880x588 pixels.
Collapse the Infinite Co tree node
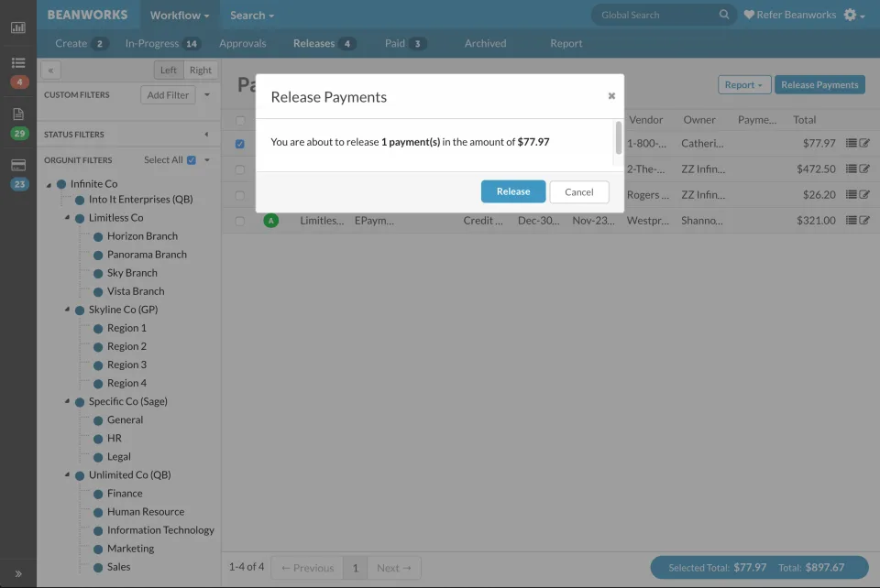pos(49,184)
